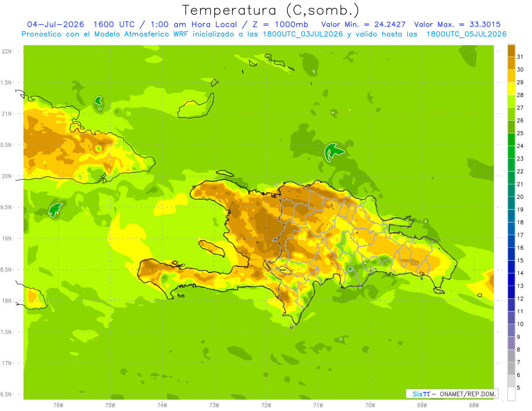The height and width of the screenshot is (411, 532).
Task: Click the '7.5N' latitude axis label
Action: (6, 332)
